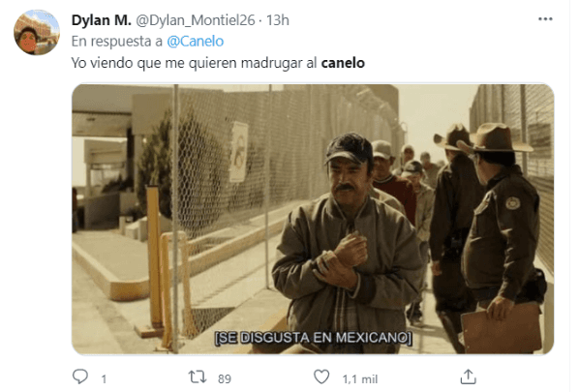Click the 13h timestamp

[278, 20]
